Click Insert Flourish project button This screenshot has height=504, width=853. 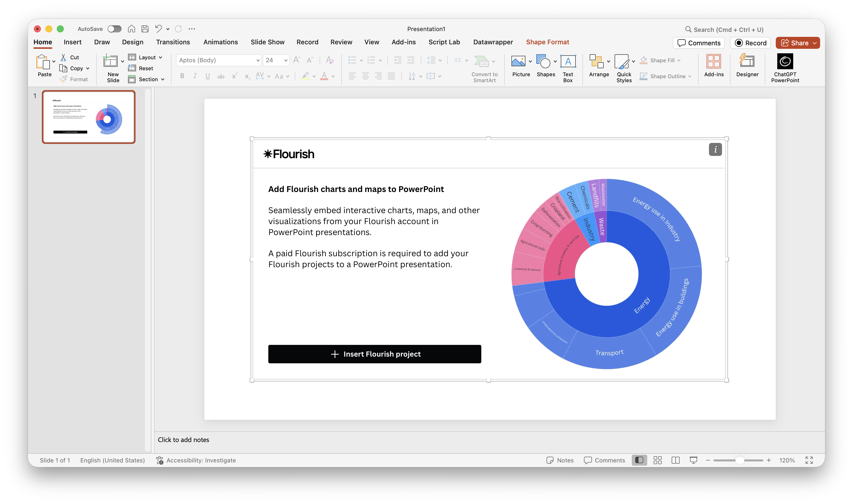pos(374,354)
